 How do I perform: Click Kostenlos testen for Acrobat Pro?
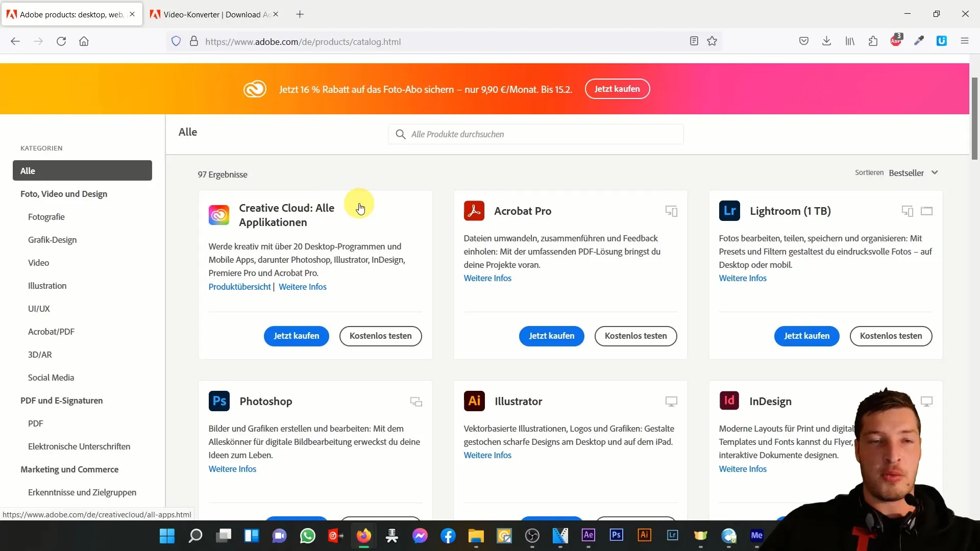pos(635,335)
